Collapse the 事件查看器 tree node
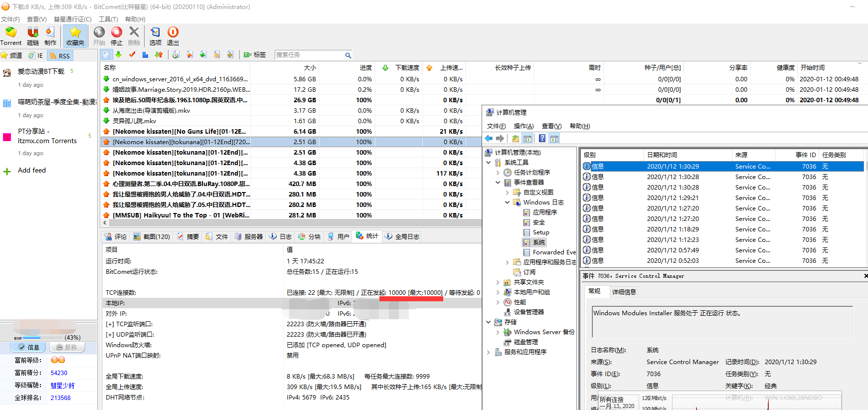 (498, 183)
